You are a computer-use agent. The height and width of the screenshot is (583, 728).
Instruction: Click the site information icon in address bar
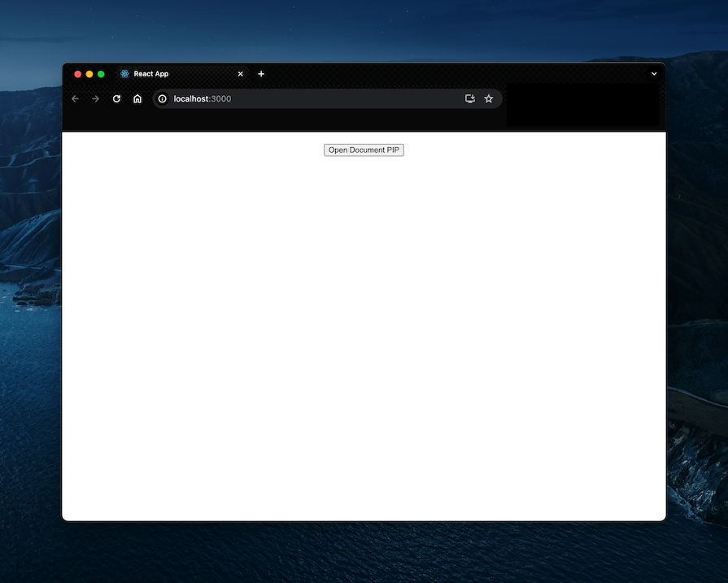coord(162,98)
